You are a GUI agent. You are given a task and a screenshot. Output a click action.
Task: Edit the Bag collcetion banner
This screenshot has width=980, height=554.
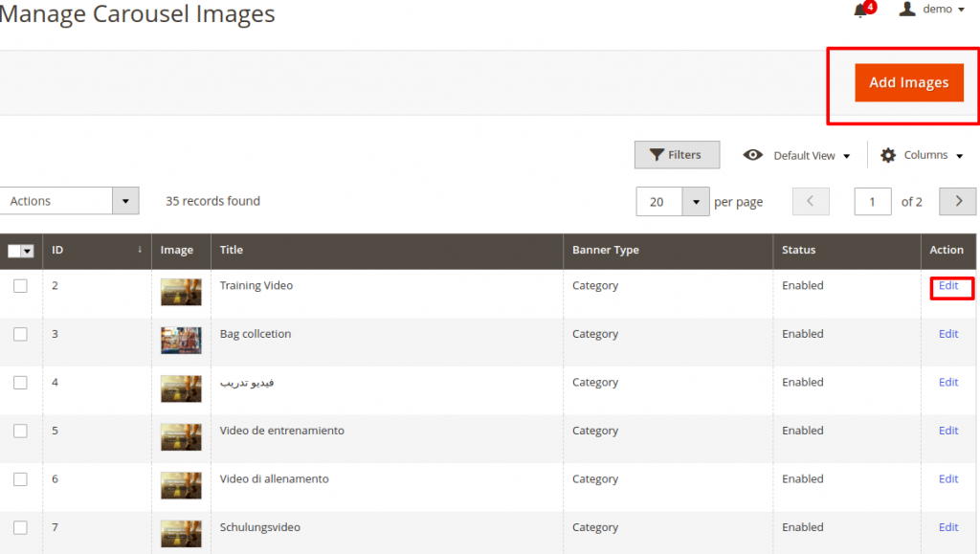tap(947, 334)
